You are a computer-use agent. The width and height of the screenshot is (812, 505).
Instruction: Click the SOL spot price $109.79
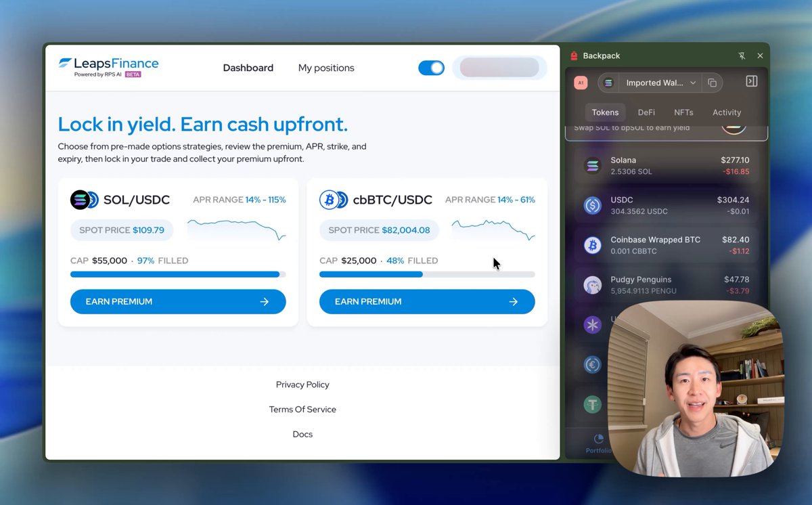[x=148, y=230]
